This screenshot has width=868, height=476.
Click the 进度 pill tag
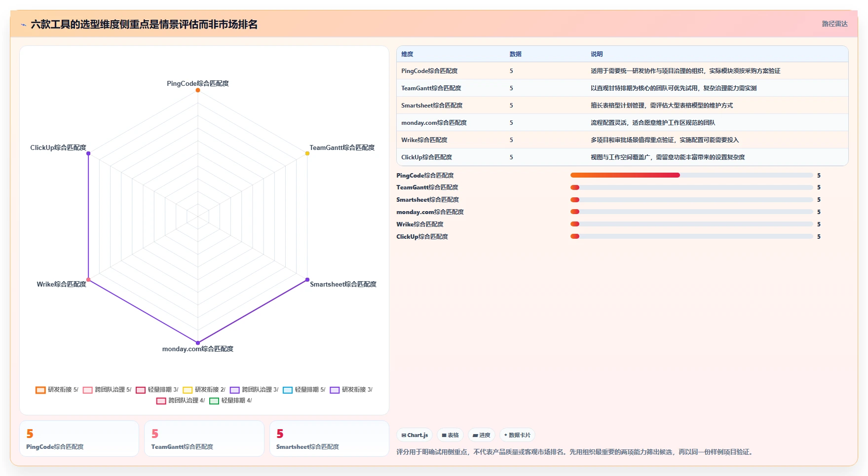[481, 435]
